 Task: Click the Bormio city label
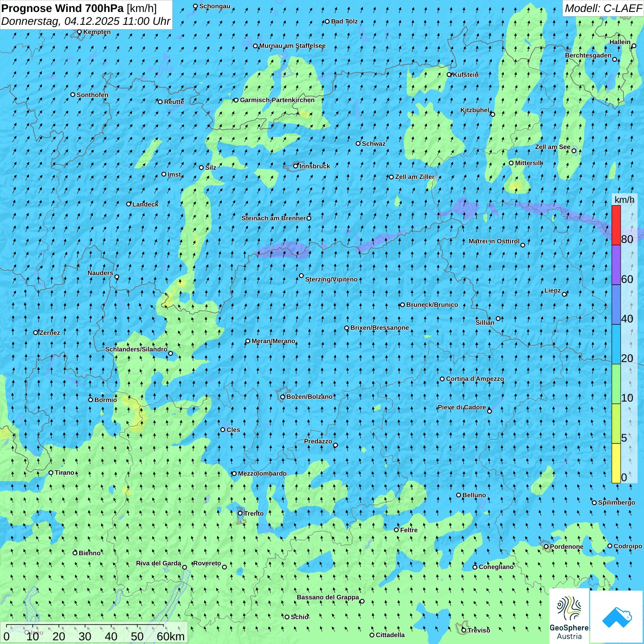coord(106,400)
